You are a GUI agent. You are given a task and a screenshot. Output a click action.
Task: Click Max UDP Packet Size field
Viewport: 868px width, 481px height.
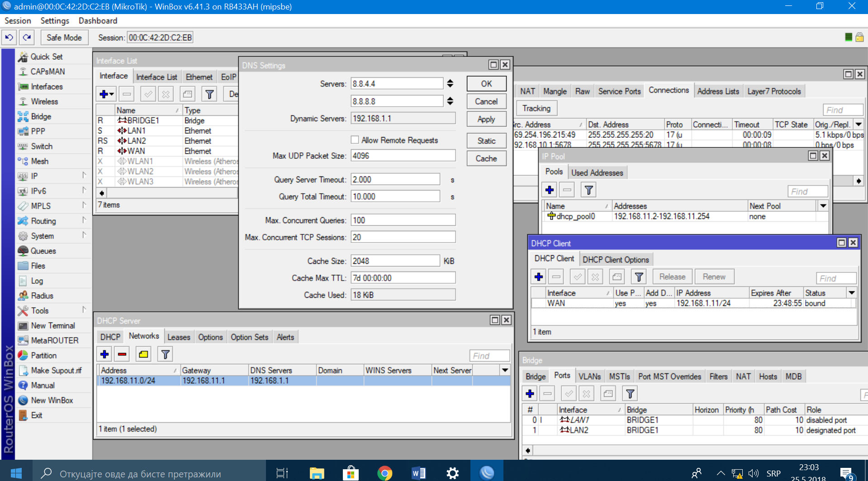(x=403, y=156)
